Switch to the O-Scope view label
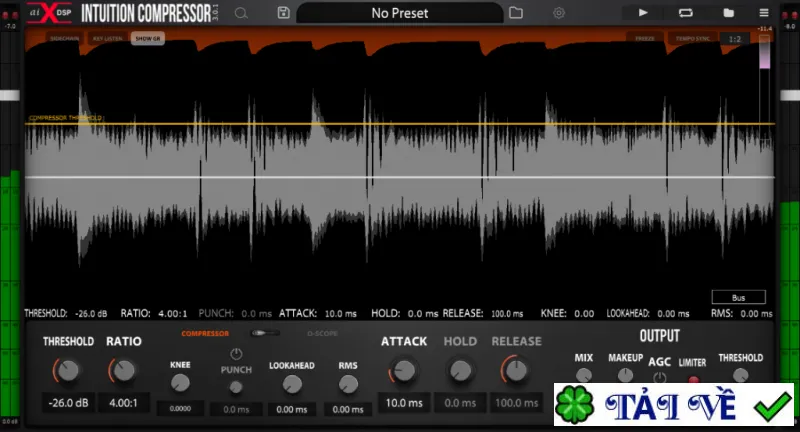 point(322,334)
